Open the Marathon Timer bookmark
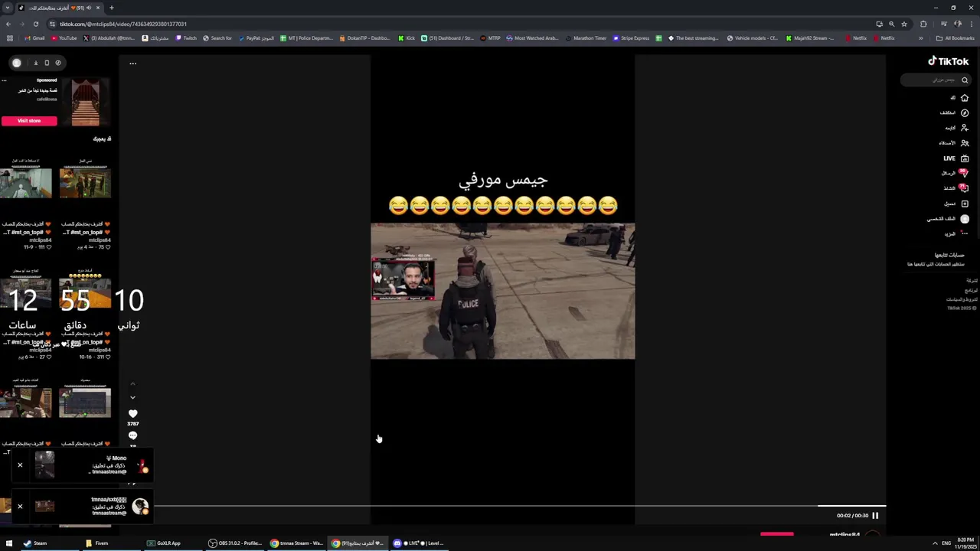This screenshot has height=551, width=980. click(x=586, y=38)
